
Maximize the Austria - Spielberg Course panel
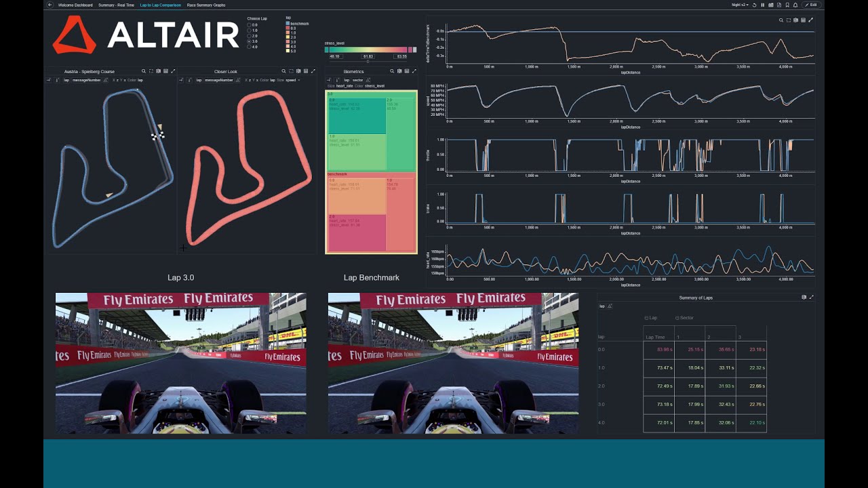173,71
